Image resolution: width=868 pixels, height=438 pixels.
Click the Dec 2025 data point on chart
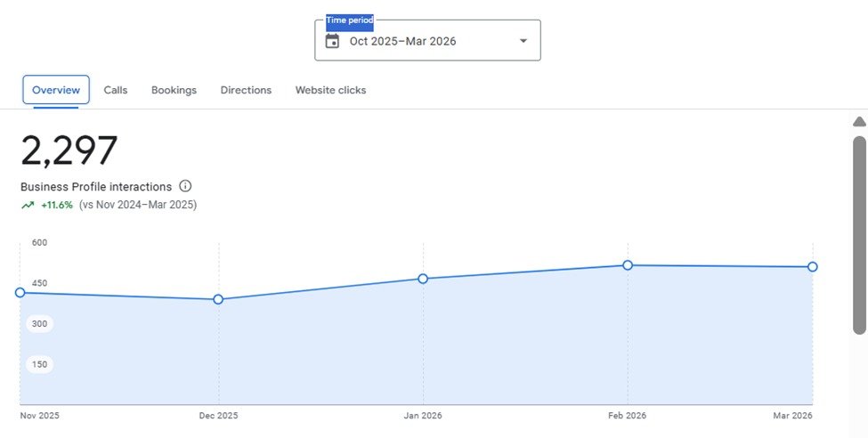coord(218,300)
